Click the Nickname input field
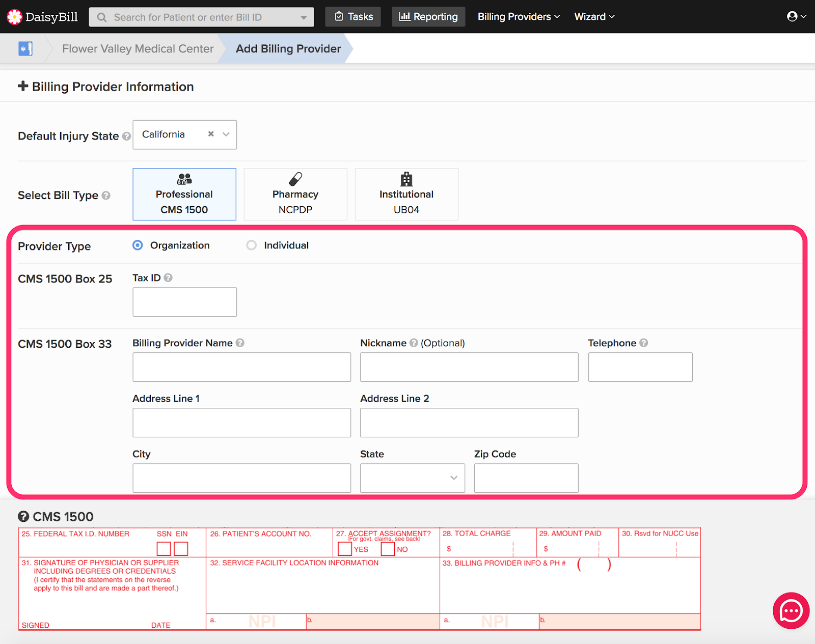This screenshot has width=815, height=644. pos(469,367)
